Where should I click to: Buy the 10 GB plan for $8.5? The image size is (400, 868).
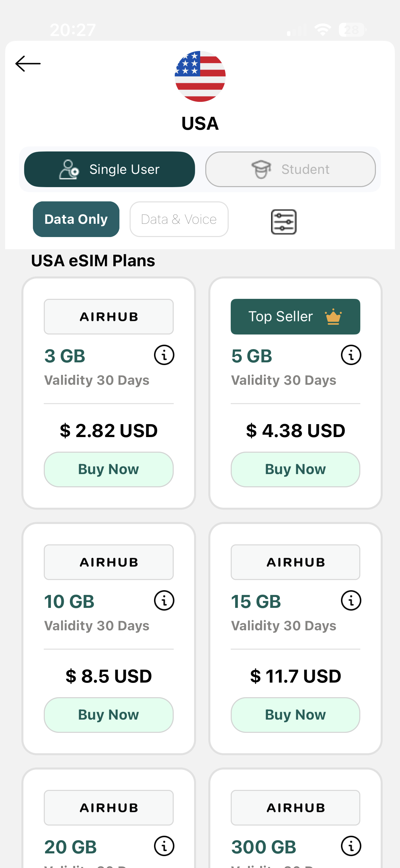point(109,715)
